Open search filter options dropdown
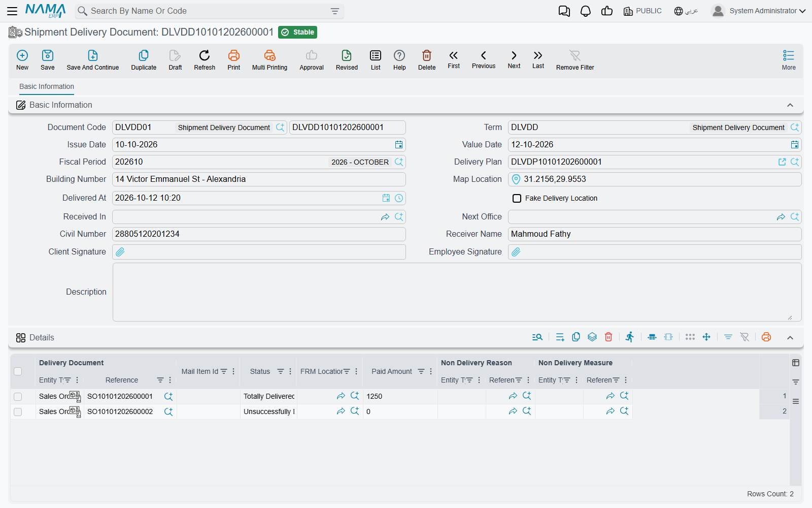This screenshot has width=812, height=508. point(335,11)
